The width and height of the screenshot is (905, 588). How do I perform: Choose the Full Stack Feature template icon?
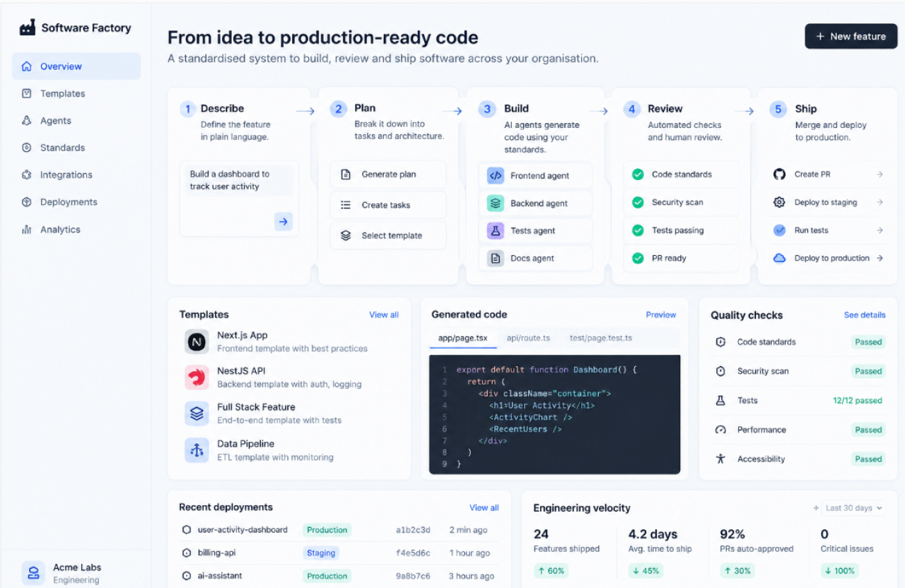pos(197,413)
